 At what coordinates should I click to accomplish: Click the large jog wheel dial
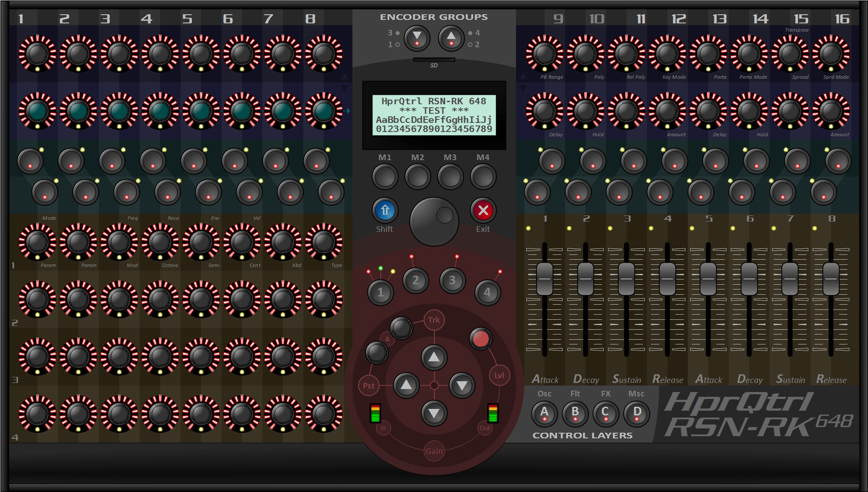434,222
